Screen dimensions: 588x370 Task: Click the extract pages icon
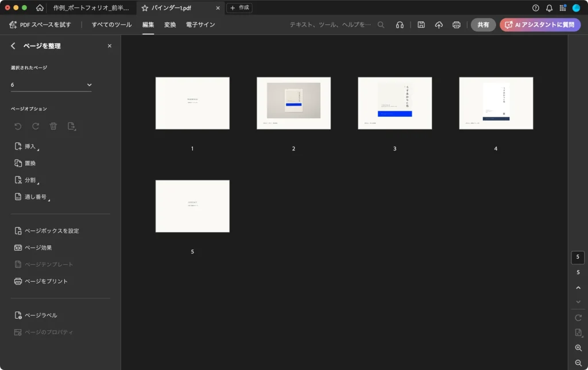tap(71, 126)
